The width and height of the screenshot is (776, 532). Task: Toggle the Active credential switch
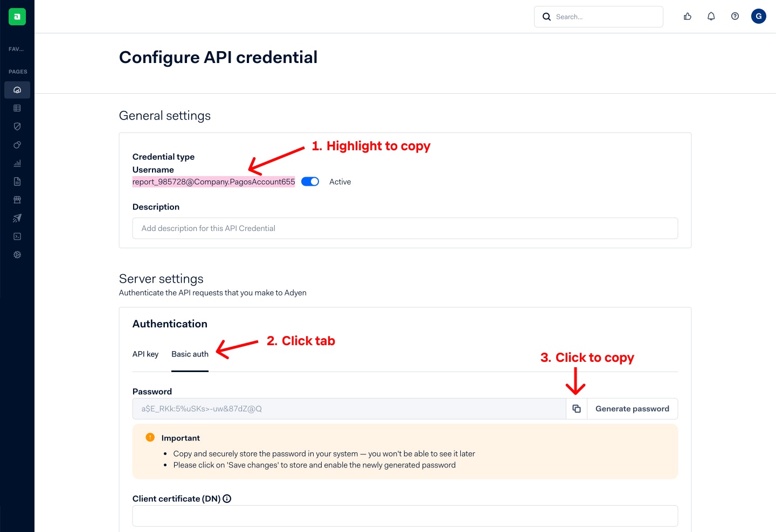[x=310, y=182]
